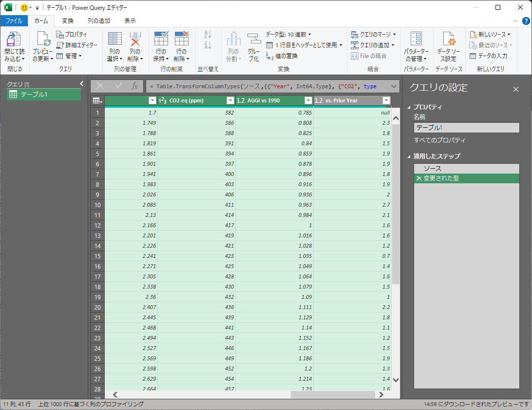This screenshot has height=410, width=532.
Task: Delete the 変更された型 step with X
Action: click(419, 178)
